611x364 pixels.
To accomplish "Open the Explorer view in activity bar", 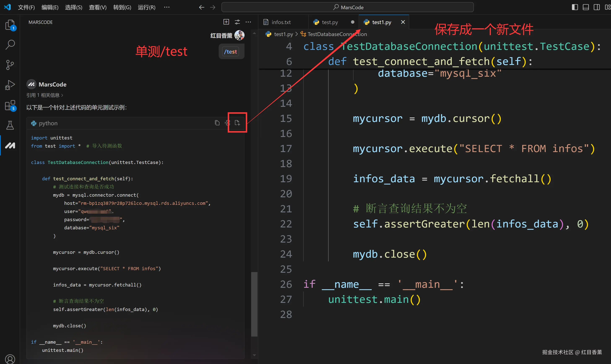I will click(10, 25).
